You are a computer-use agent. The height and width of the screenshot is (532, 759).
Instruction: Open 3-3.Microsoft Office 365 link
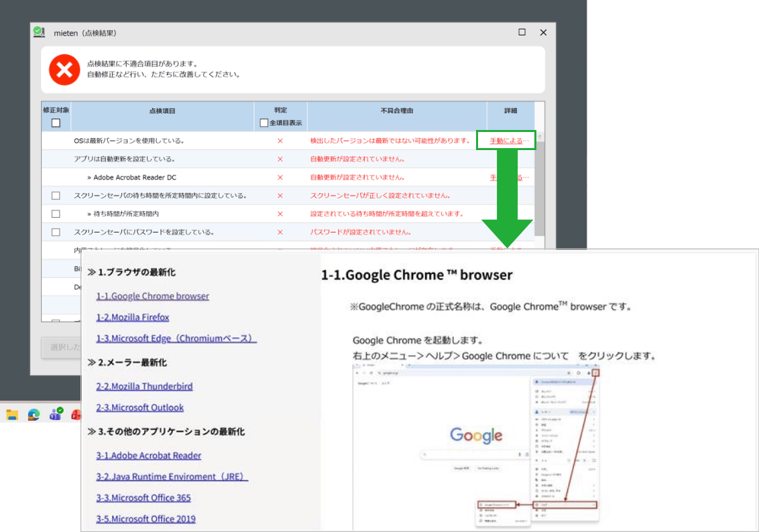(x=143, y=498)
